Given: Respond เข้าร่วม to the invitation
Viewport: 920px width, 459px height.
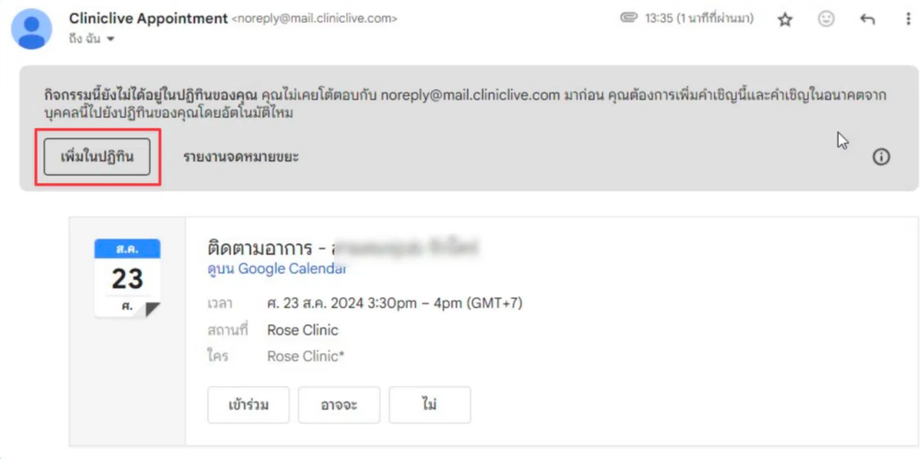Looking at the screenshot, I should pos(248,404).
